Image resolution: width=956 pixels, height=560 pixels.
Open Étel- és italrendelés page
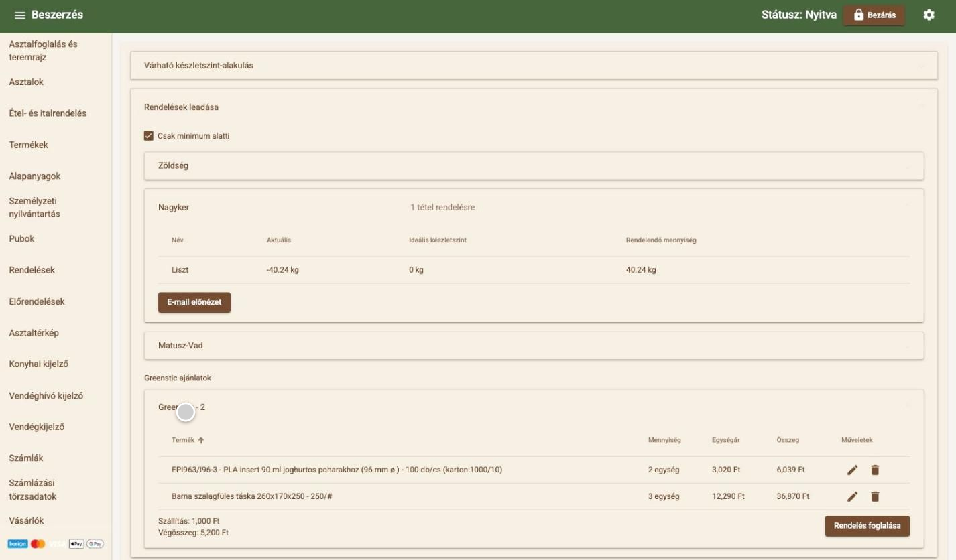click(48, 113)
